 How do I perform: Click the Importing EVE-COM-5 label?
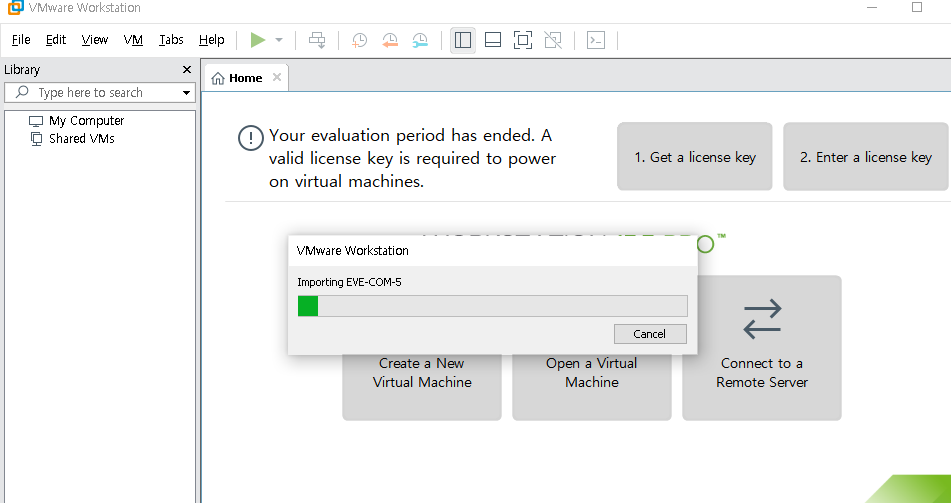(x=349, y=282)
